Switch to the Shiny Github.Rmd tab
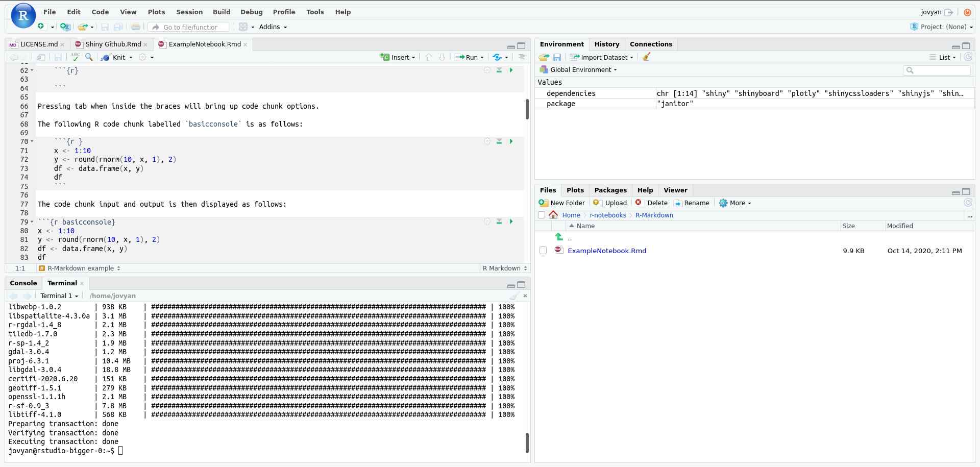980x467 pixels. 113,44
